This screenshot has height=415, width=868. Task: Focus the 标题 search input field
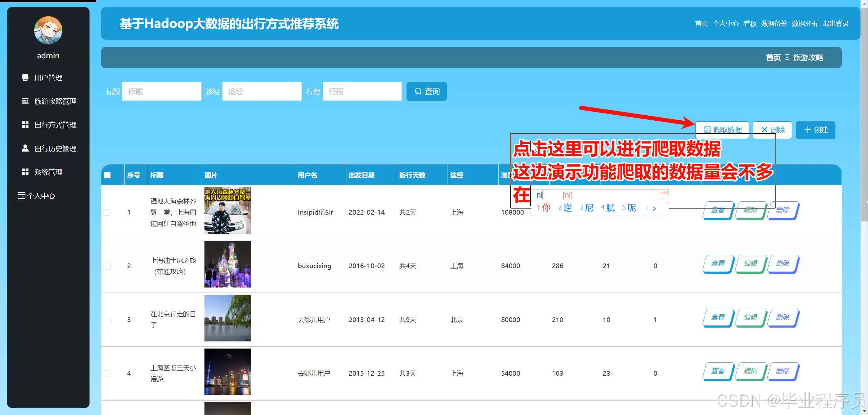[162, 91]
